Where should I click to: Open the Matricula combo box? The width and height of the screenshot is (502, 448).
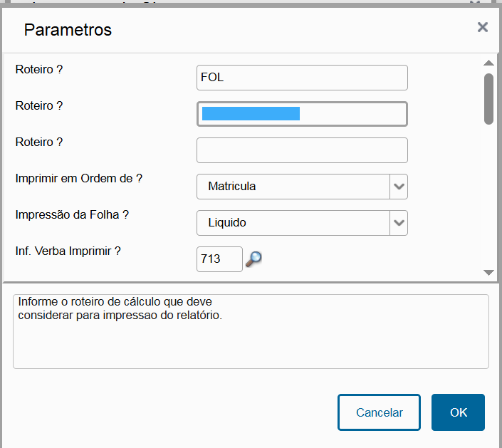click(x=302, y=187)
